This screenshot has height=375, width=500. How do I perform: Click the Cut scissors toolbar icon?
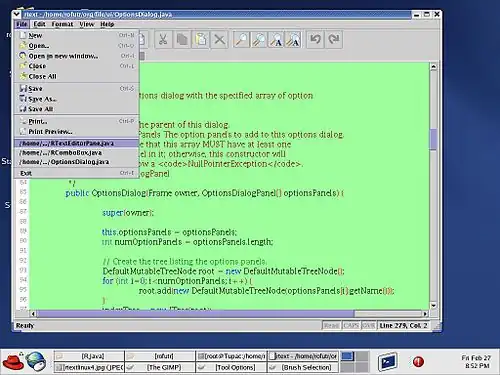tap(163, 40)
